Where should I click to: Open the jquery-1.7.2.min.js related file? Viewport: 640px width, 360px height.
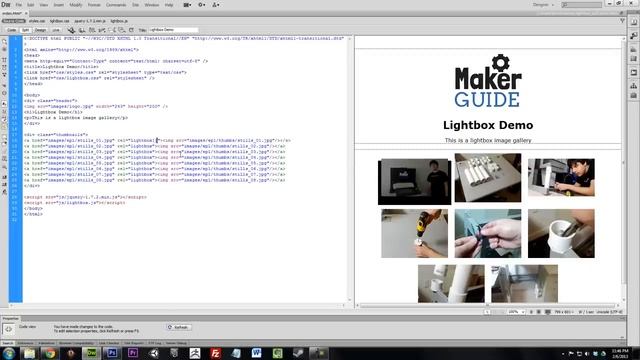pos(90,21)
